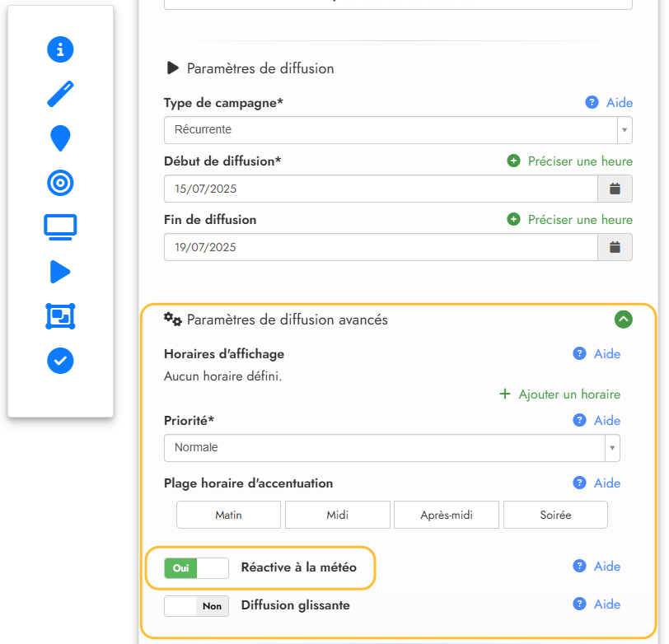This screenshot has width=669, height=644.
Task: Click Ajouter un horaire link
Action: click(560, 394)
